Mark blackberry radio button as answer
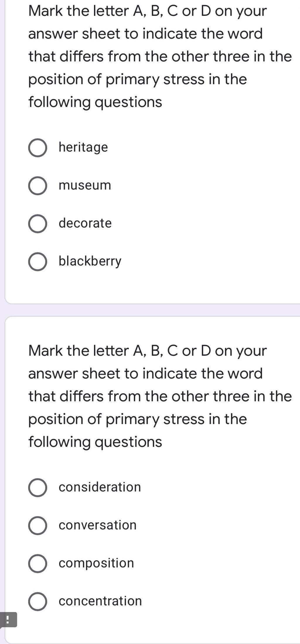Viewport: 300px width, 644px height. 37,262
